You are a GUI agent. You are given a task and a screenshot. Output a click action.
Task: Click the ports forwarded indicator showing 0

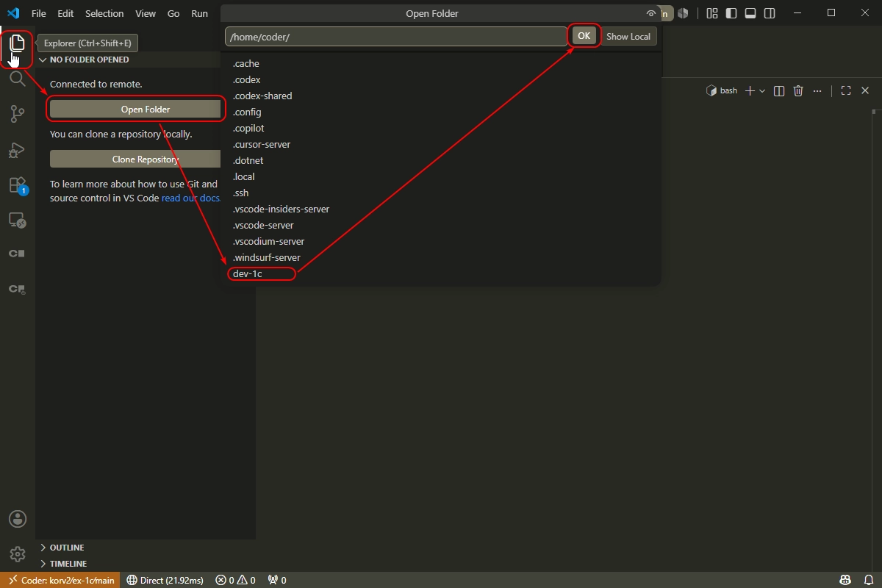click(x=277, y=581)
